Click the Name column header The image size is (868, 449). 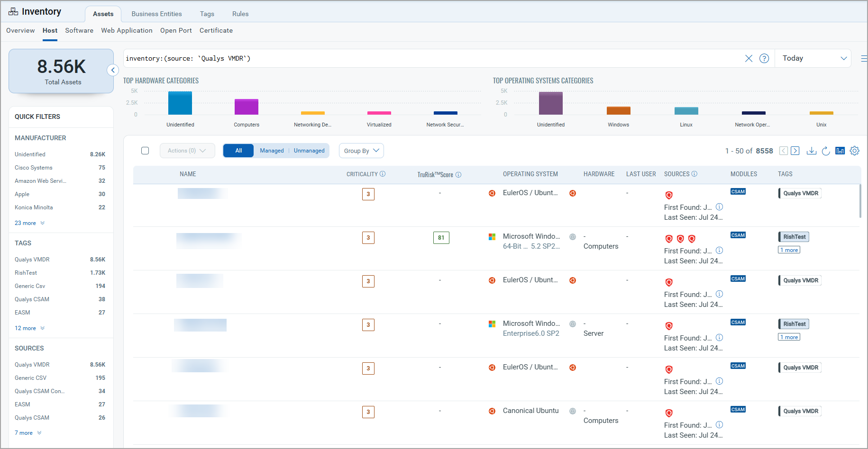point(188,174)
